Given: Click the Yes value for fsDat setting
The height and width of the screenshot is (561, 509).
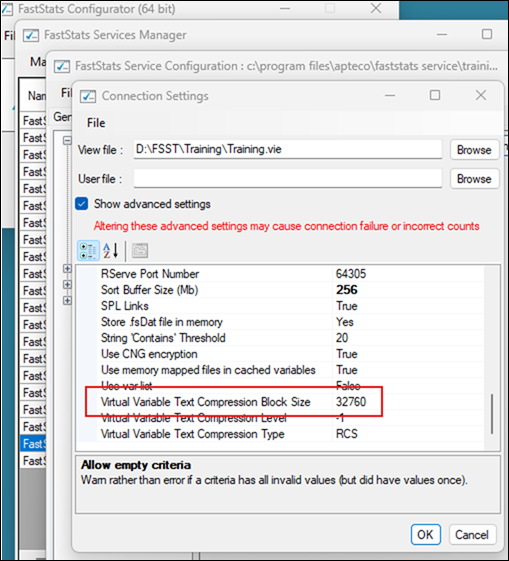Looking at the screenshot, I should (x=345, y=322).
